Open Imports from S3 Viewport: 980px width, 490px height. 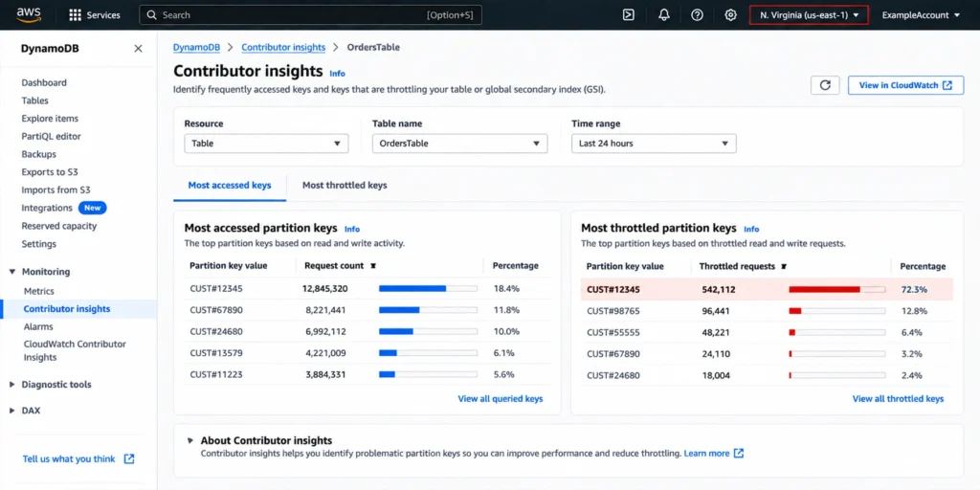point(56,190)
